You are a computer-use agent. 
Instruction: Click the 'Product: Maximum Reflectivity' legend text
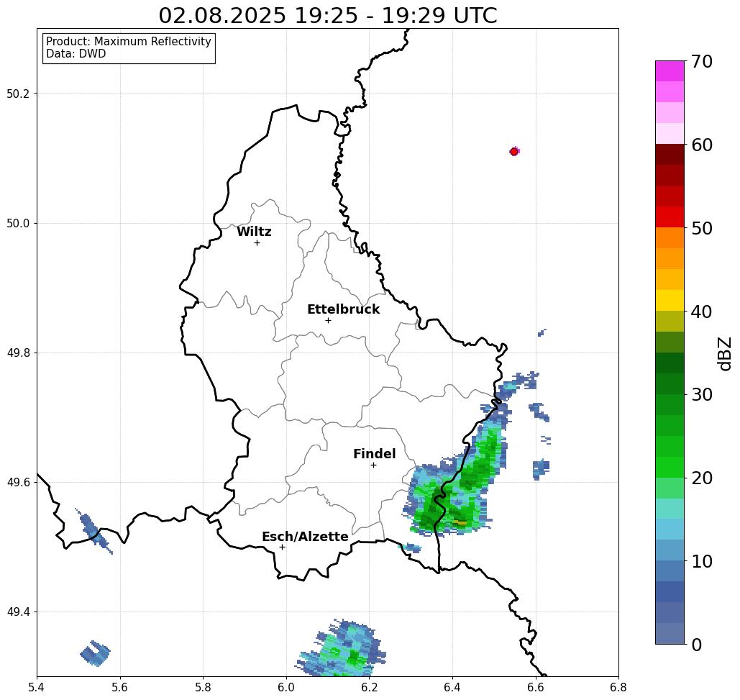[128, 42]
